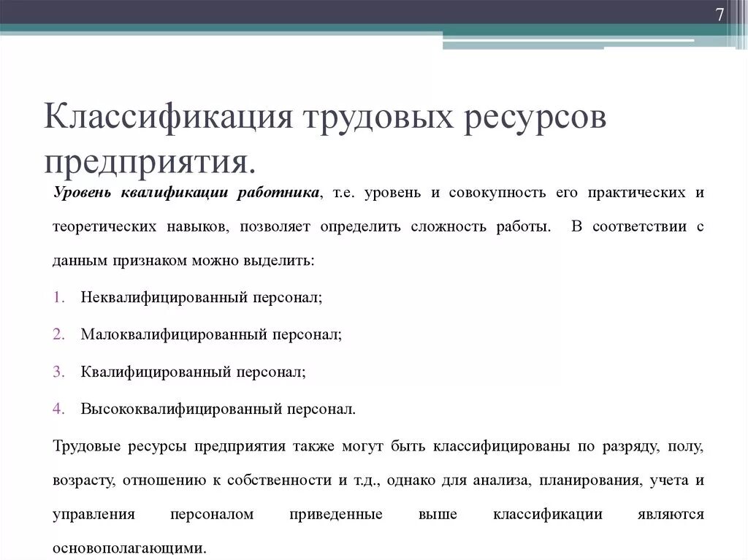748x560 pixels.
Task: Select list item 'Неквалифицированный персонал;'
Action: pyautogui.click(x=202, y=297)
